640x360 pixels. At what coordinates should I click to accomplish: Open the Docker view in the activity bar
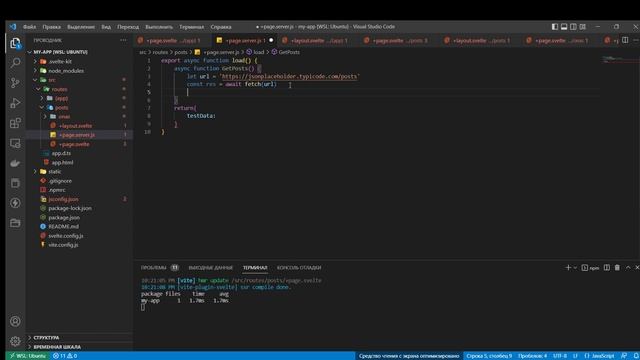[15, 163]
